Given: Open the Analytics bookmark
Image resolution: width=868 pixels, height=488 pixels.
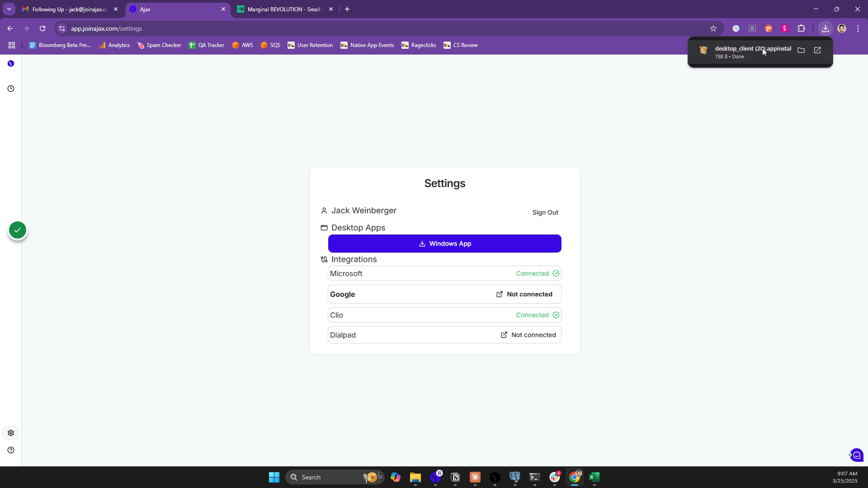Looking at the screenshot, I should (x=114, y=45).
